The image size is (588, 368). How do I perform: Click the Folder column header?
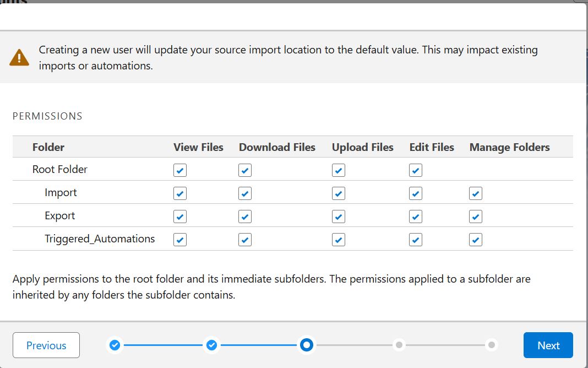pyautogui.click(x=48, y=147)
